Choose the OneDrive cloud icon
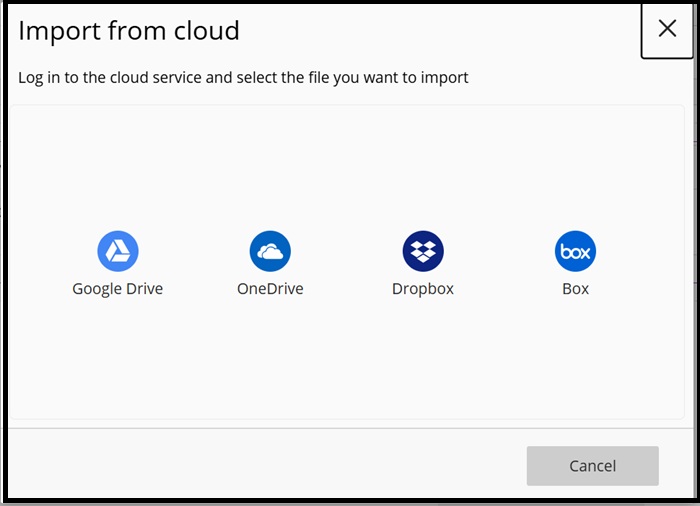Image resolution: width=700 pixels, height=506 pixels. pos(270,251)
